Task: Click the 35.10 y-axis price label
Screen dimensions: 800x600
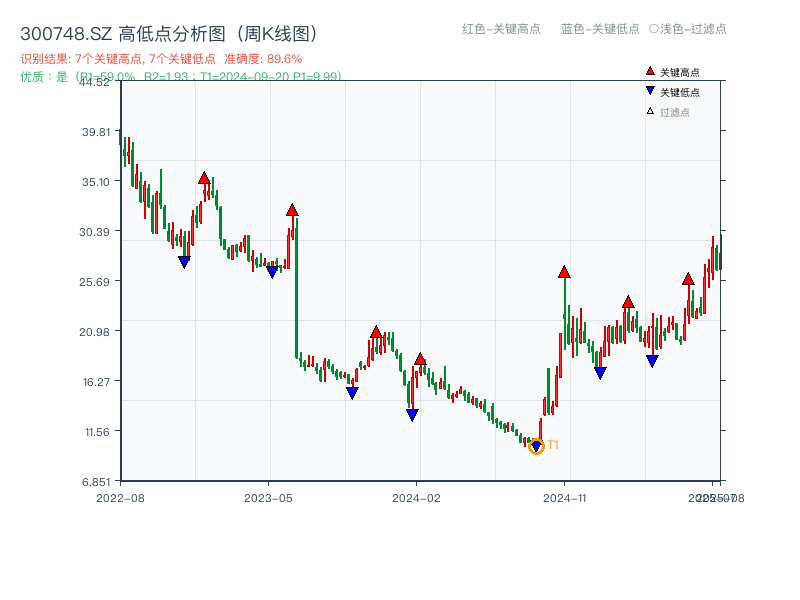Action: click(x=96, y=182)
